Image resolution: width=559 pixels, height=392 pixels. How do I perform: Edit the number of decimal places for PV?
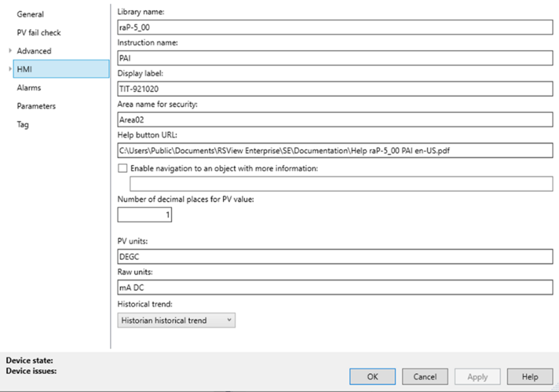pos(144,214)
